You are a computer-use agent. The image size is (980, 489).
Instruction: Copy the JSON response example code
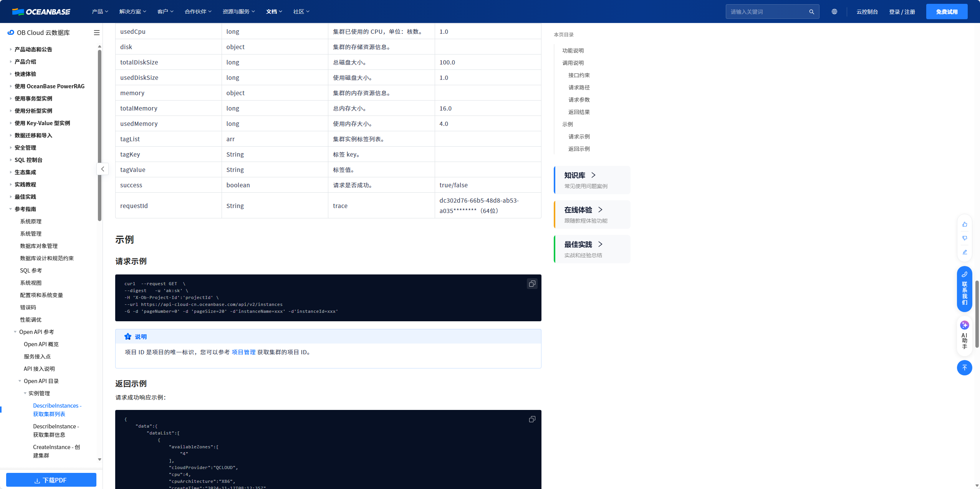(x=532, y=419)
